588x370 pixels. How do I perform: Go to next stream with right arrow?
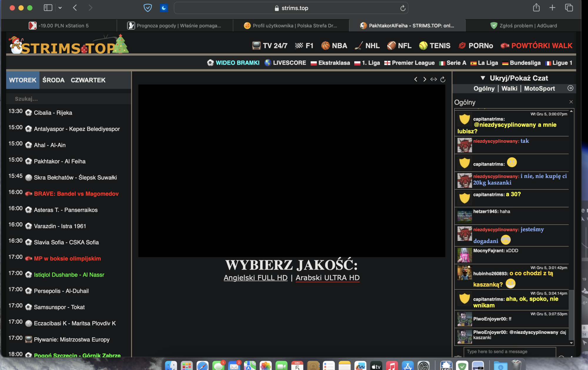[x=425, y=79]
